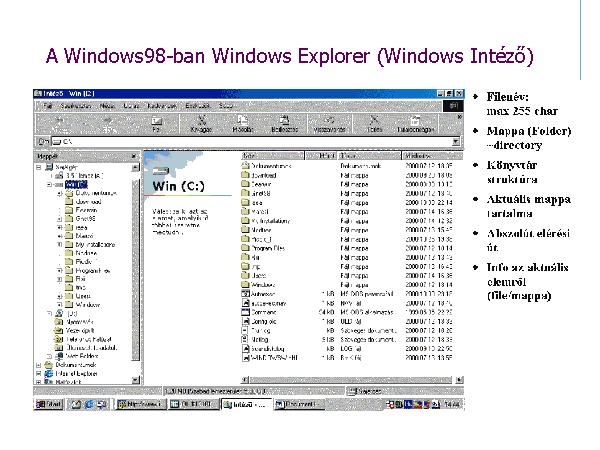Click the Windows Start button on taskbar
Viewport: 600px width, 450px height.
(50, 404)
